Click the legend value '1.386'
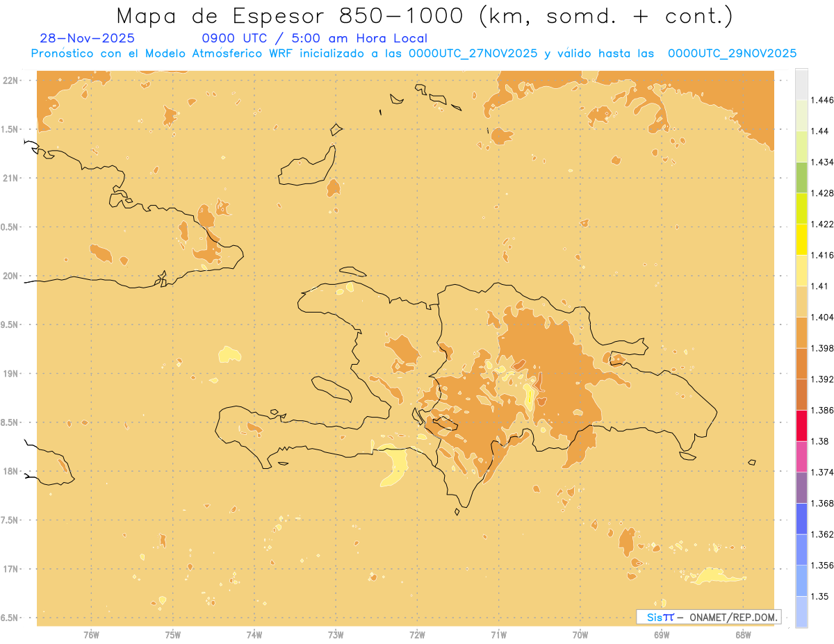Image resolution: width=834 pixels, height=644 pixels. 822,411
